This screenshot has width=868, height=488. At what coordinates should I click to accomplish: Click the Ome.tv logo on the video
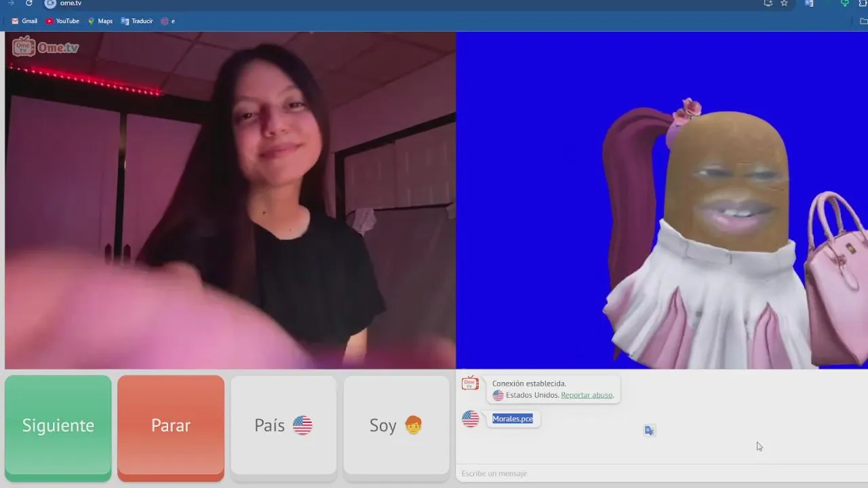coord(46,47)
